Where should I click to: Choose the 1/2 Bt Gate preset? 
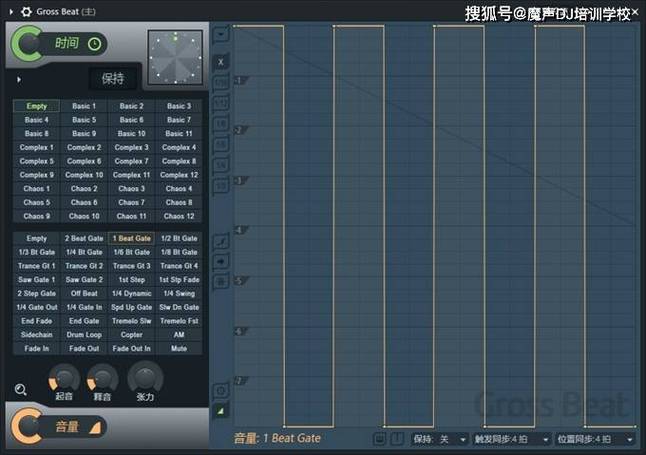(179, 238)
